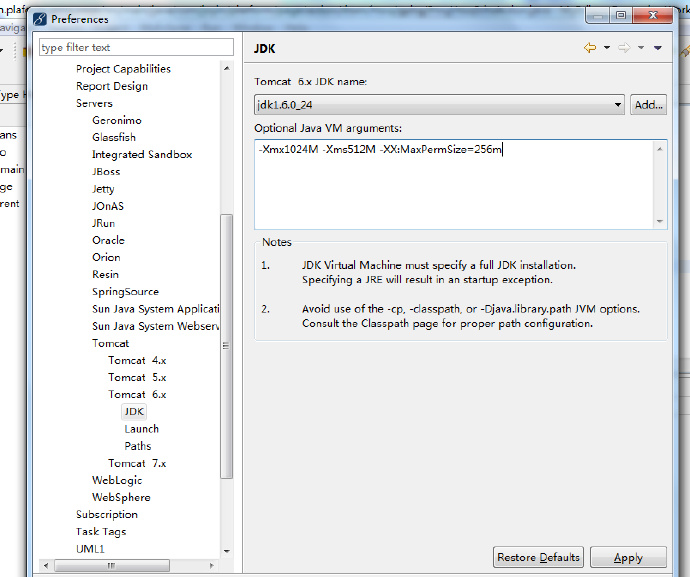Click the Apply button

pyautogui.click(x=628, y=557)
